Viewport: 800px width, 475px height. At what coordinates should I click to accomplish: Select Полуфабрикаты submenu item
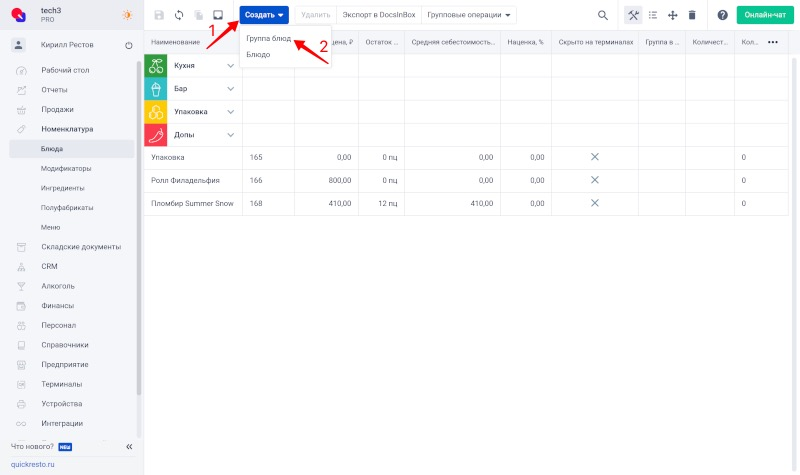tap(67, 208)
